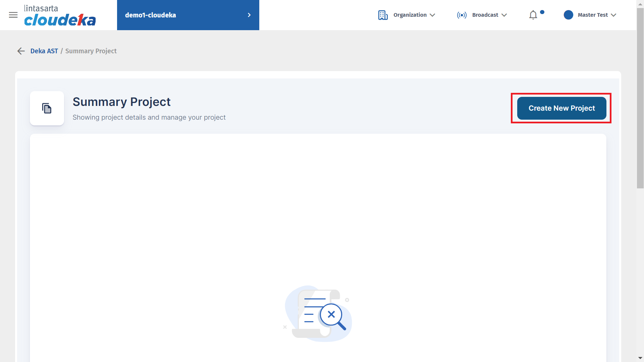Click the Organization building icon
644x362 pixels.
(x=383, y=15)
